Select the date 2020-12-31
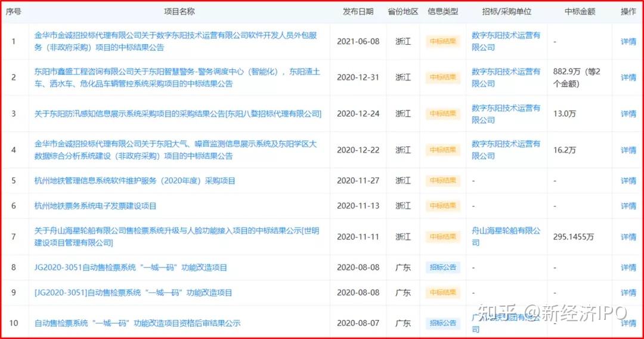644x339 pixels. pyautogui.click(x=358, y=78)
